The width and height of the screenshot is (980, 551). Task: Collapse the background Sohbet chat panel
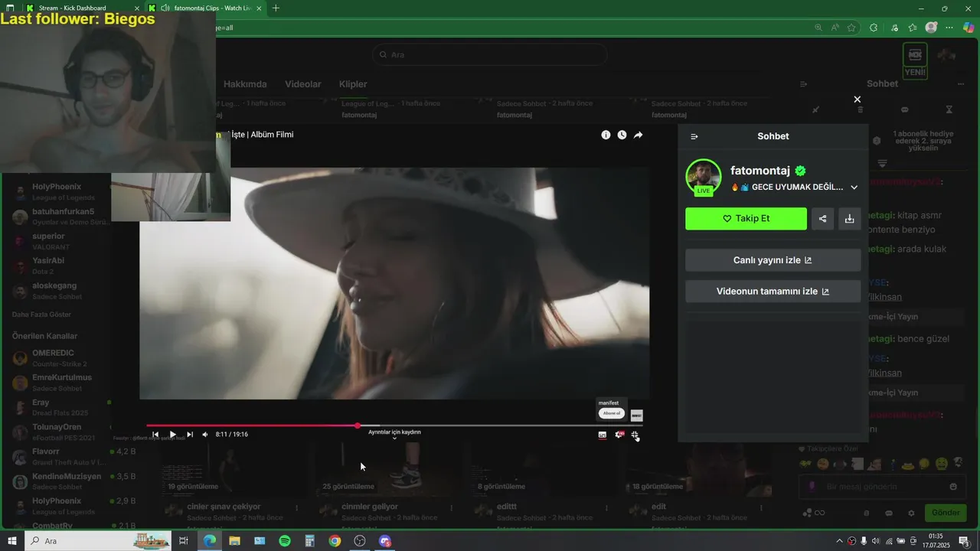[x=803, y=84]
